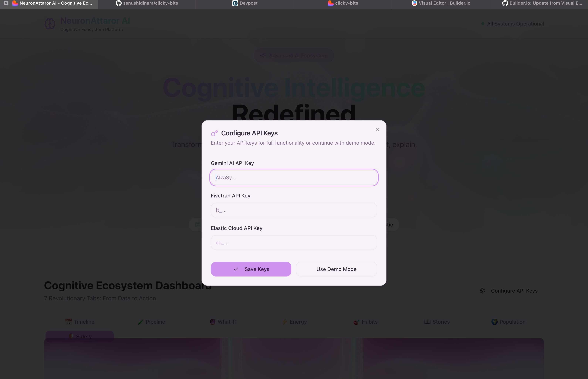The image size is (588, 379).
Task: Click the Gemini AI API Key field
Action: (294, 177)
